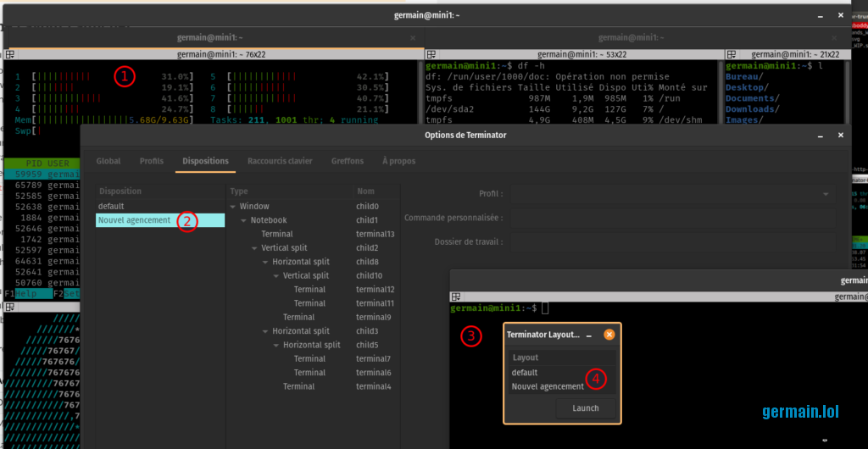Minimize the Terminator Layout launcher window

(589, 335)
